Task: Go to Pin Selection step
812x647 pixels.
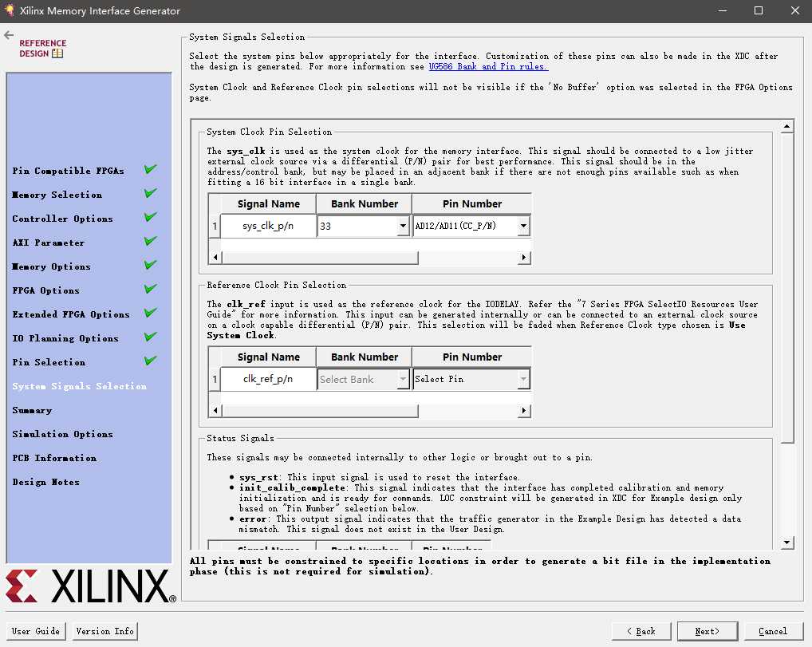Action: click(x=49, y=362)
